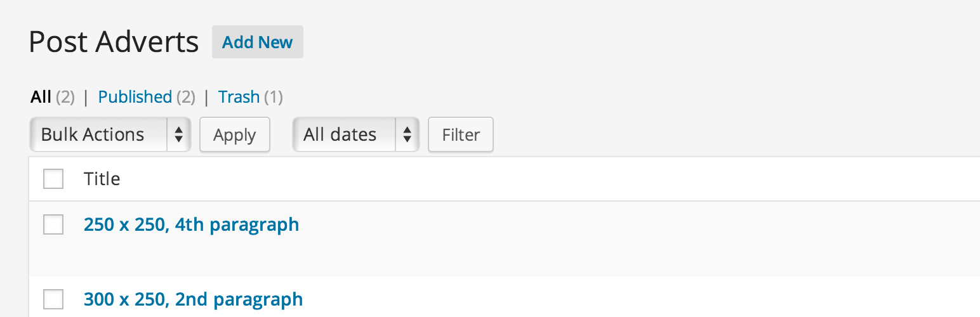Open the 250 x 250, 4th paragraph advert
Image resolution: width=980 pixels, height=317 pixels.
click(x=191, y=224)
